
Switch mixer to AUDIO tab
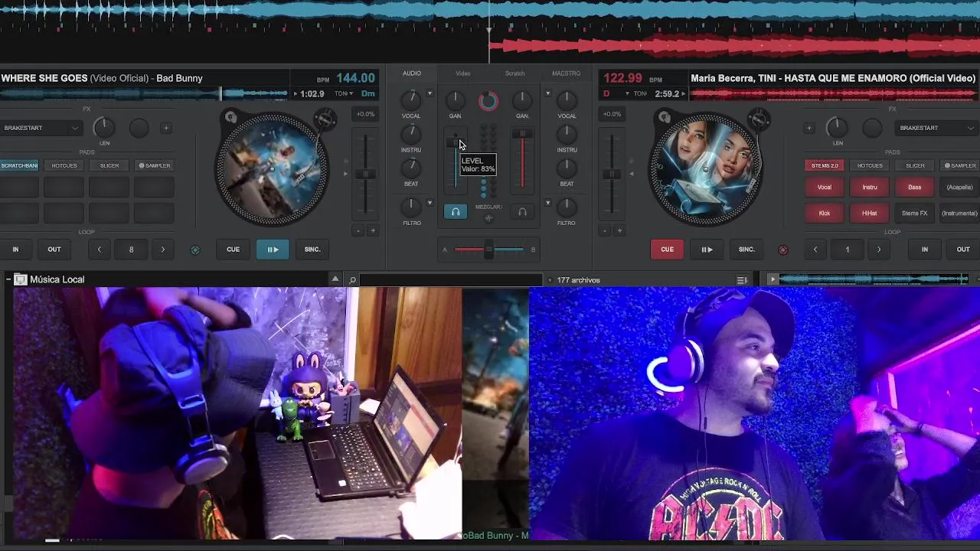tap(412, 73)
